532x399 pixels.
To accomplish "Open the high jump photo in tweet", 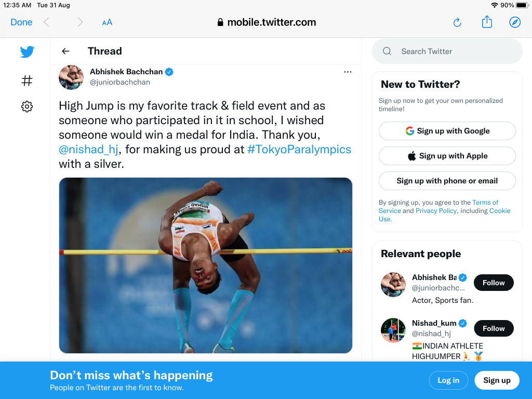I will point(206,265).
